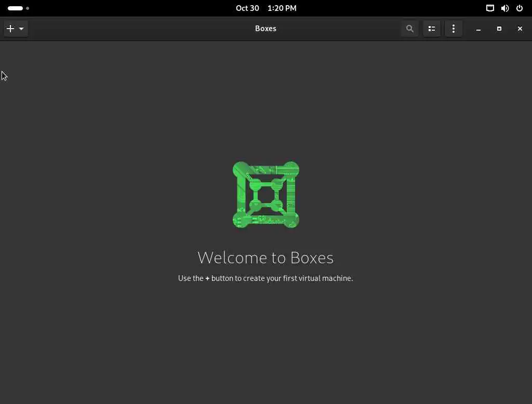
Task: Click the network status icon in system tray
Action: (490, 8)
